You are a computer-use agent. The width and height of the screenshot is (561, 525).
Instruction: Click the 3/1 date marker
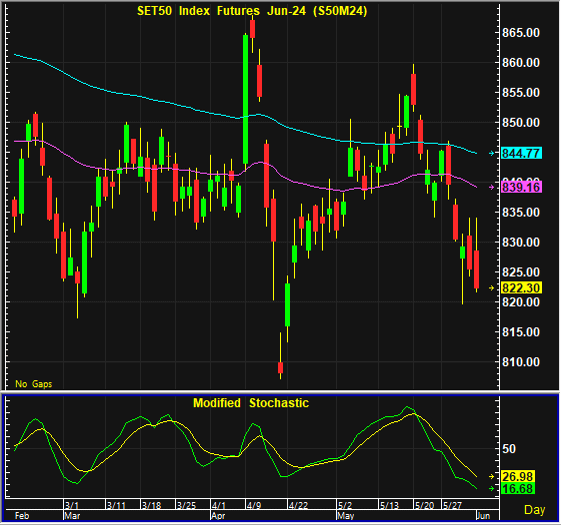72,505
